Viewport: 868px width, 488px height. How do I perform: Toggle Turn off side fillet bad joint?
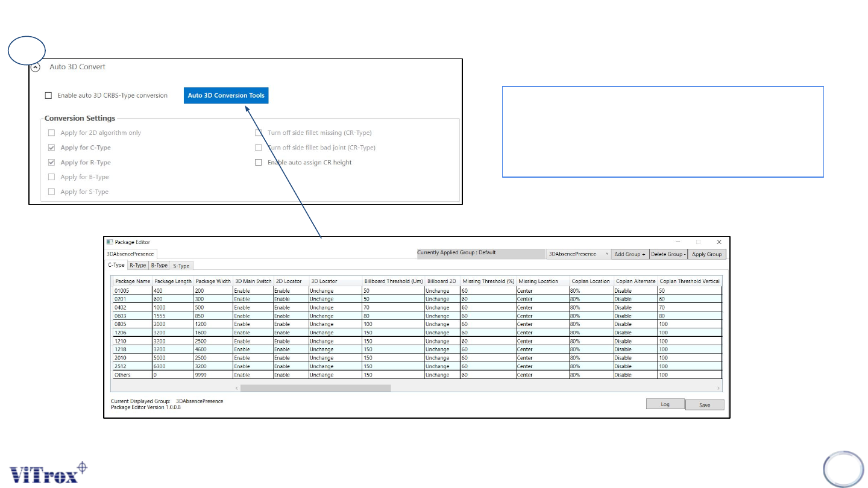259,148
